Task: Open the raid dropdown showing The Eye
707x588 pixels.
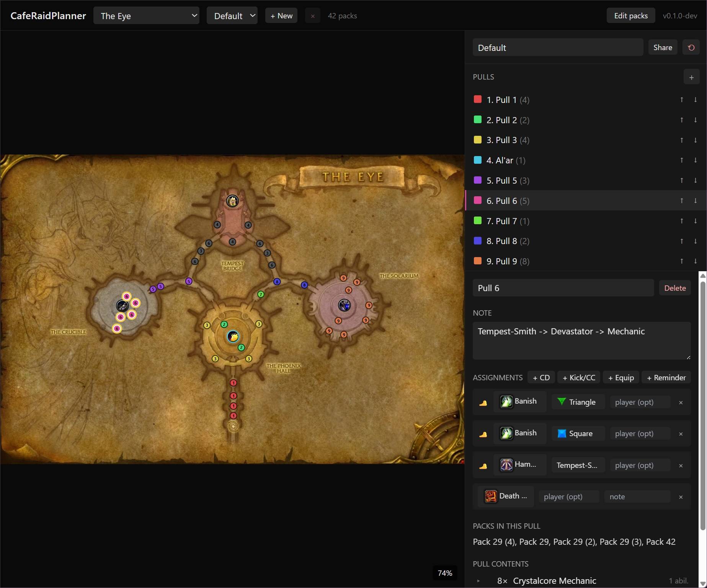Action: [x=146, y=16]
